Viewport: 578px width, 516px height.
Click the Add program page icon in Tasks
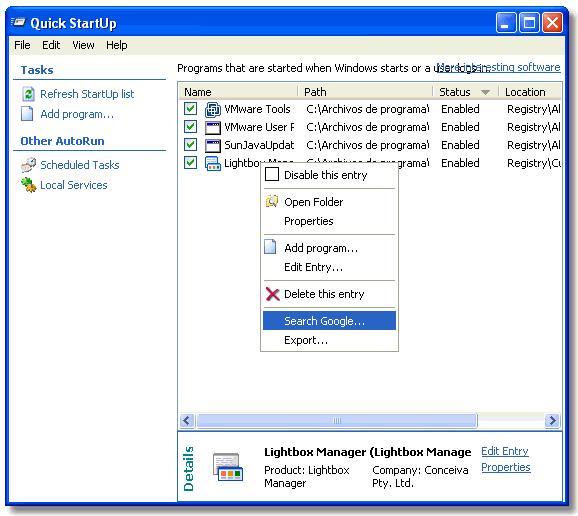[x=27, y=114]
